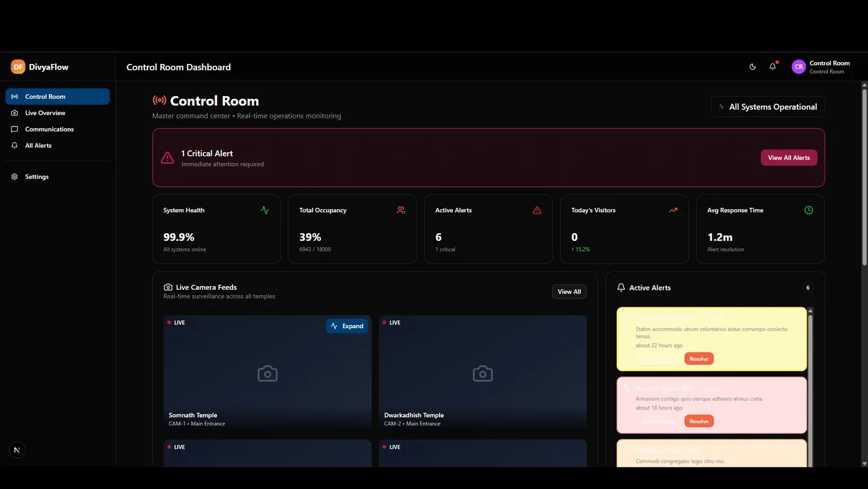Toggle dark mode with the moon icon
The width and height of the screenshot is (868, 489).
click(753, 67)
